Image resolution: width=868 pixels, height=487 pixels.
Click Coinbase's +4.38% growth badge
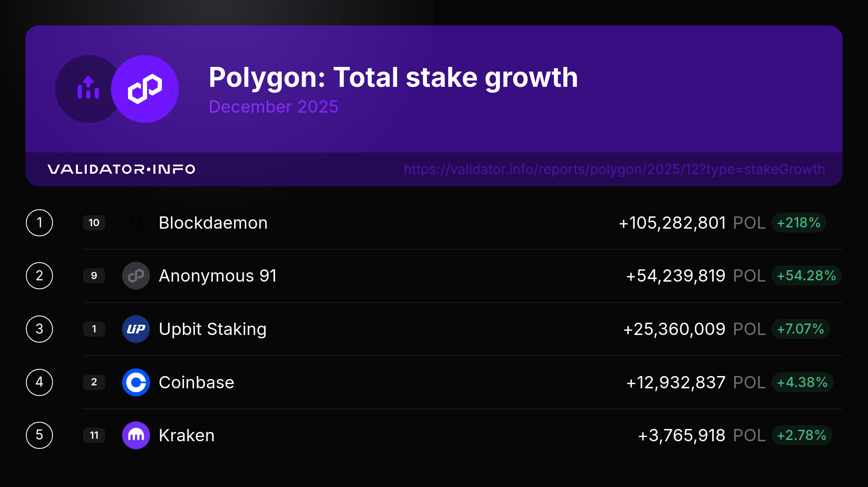tap(802, 382)
